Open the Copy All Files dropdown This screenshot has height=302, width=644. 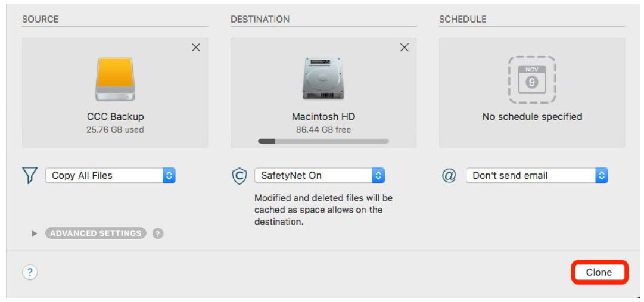(110, 176)
